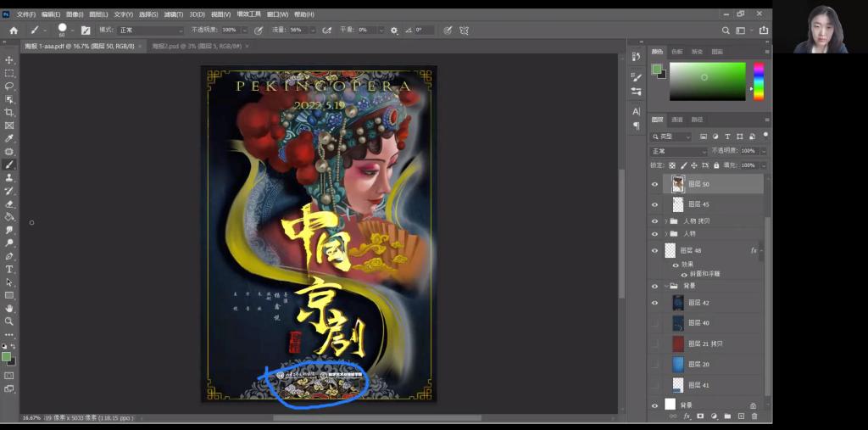
Task: Switch to the 通道 panel tab
Action: click(x=677, y=120)
